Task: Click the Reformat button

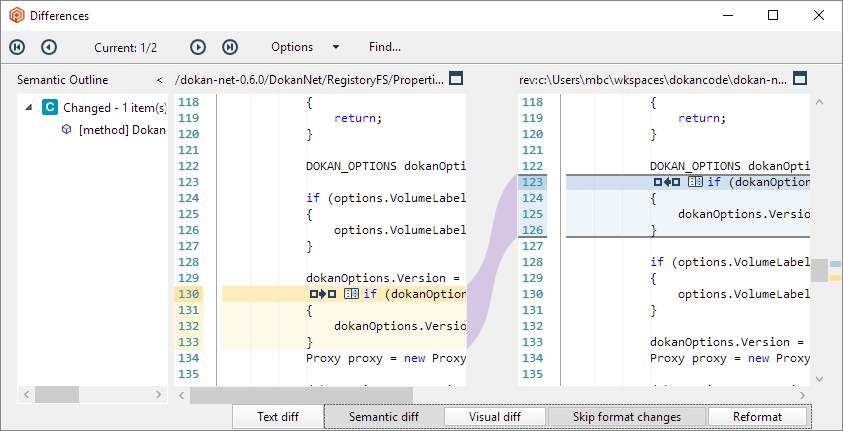Action: 758,417
